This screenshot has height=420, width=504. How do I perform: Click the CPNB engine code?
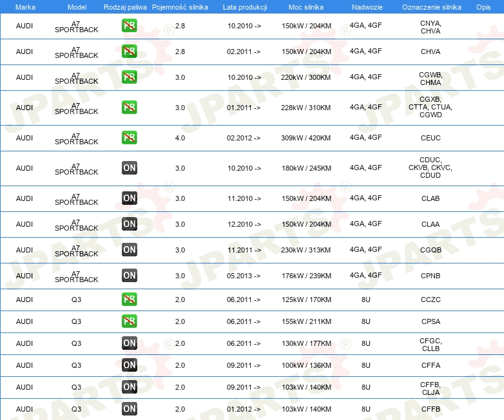click(431, 276)
